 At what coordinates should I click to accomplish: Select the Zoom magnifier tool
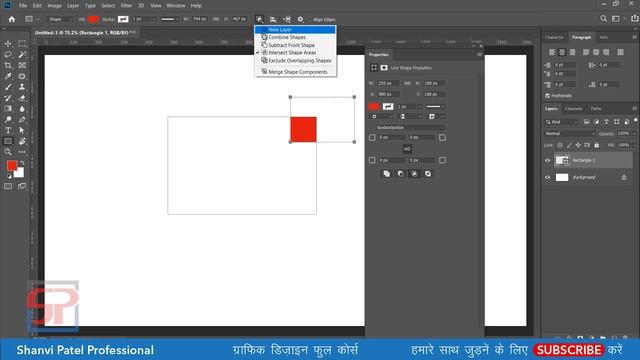pos(8,152)
